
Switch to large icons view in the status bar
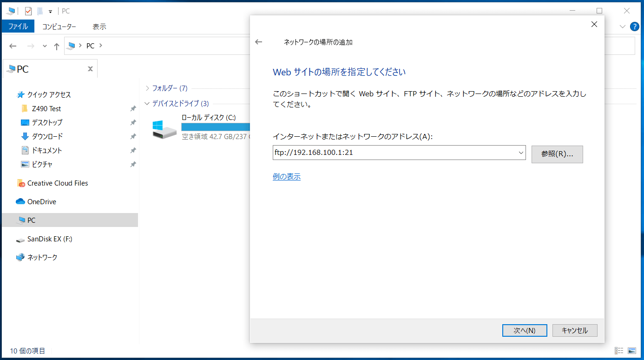tap(632, 351)
